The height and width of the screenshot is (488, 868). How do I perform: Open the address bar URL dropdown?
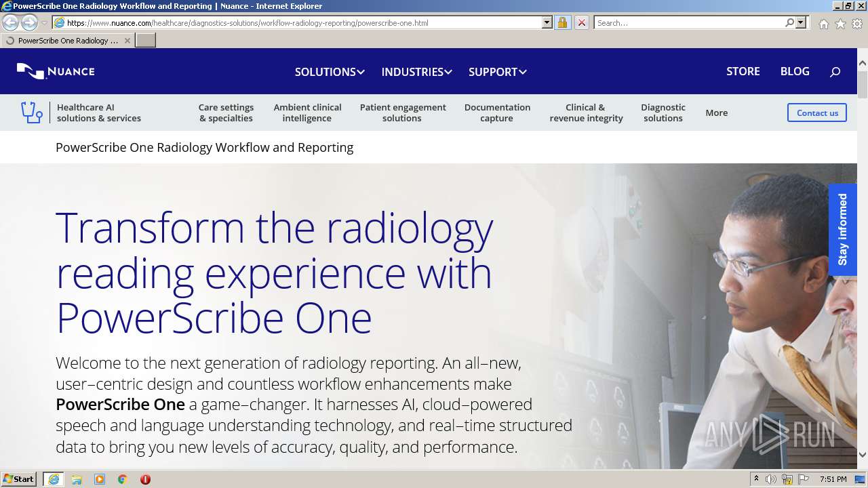547,22
